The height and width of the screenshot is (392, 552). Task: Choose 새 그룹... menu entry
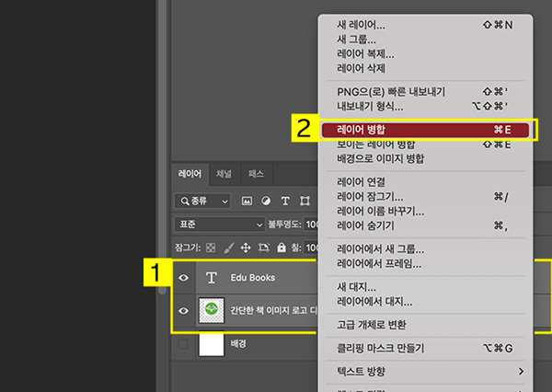(425, 40)
